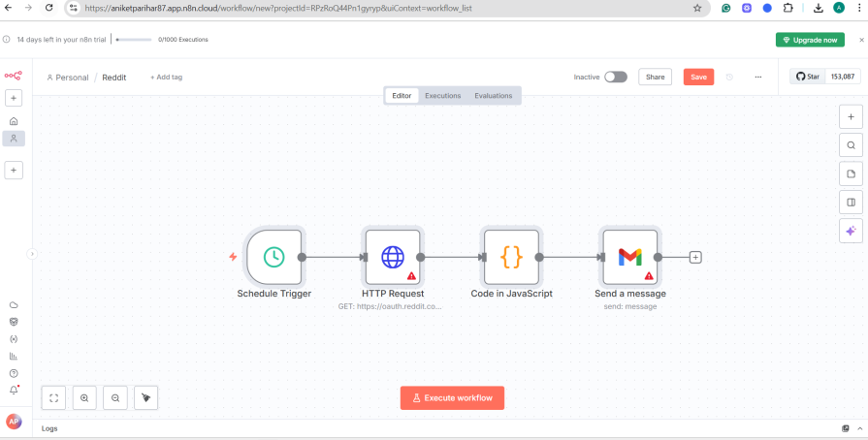
Task: Bookmark this page with star icon
Action: point(697,9)
